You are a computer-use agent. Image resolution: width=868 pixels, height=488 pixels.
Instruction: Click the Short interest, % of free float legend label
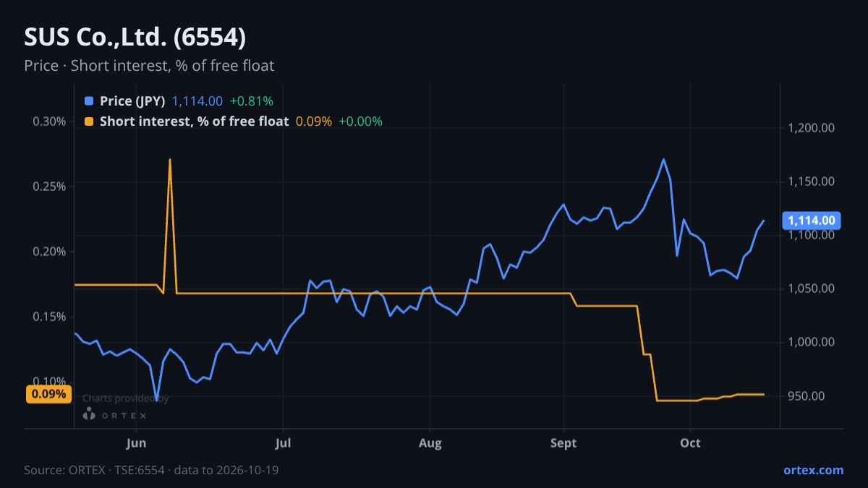(194, 121)
